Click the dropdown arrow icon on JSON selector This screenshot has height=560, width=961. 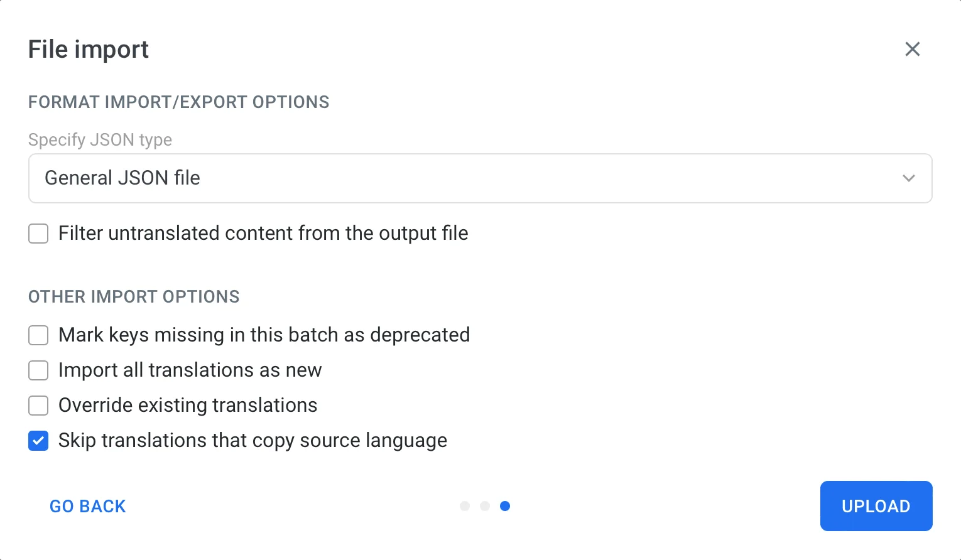908,178
